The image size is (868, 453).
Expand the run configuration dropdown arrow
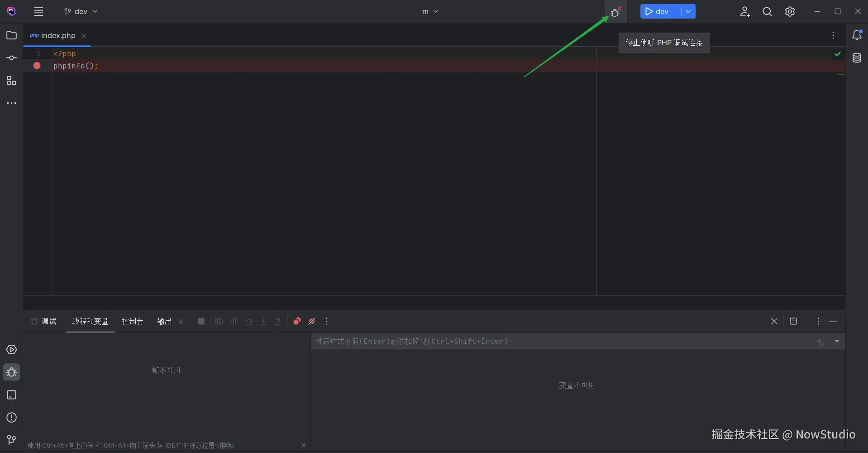point(688,12)
